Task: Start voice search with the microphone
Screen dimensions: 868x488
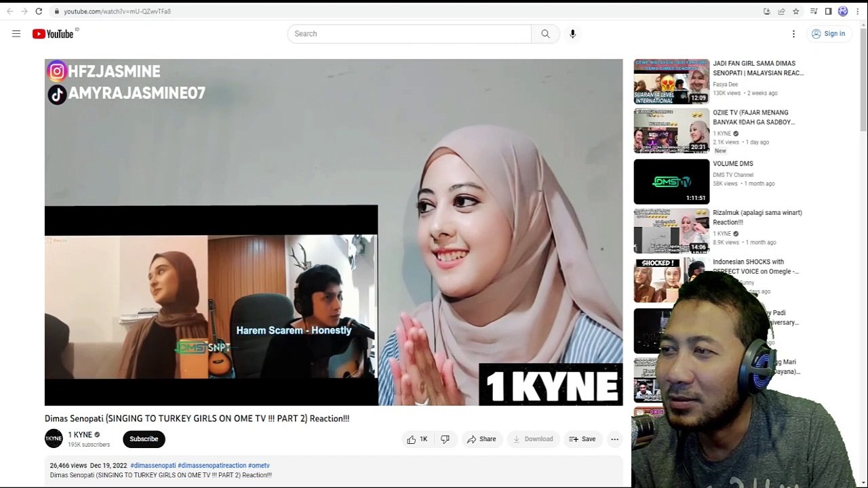Action: pyautogui.click(x=572, y=34)
